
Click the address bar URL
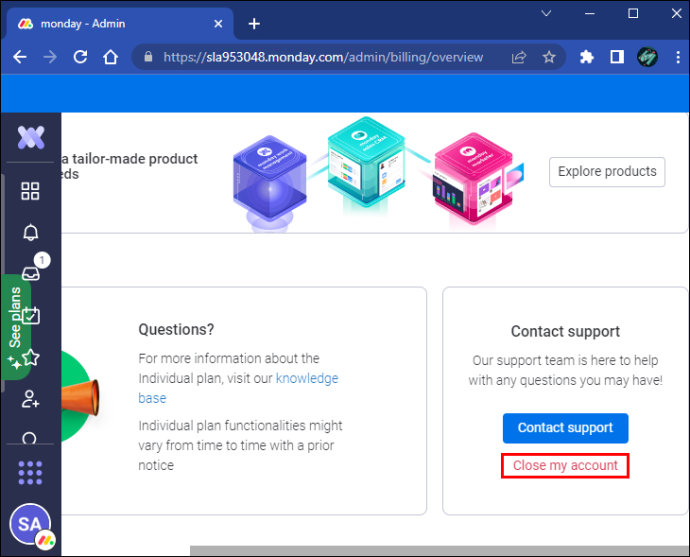(323, 57)
